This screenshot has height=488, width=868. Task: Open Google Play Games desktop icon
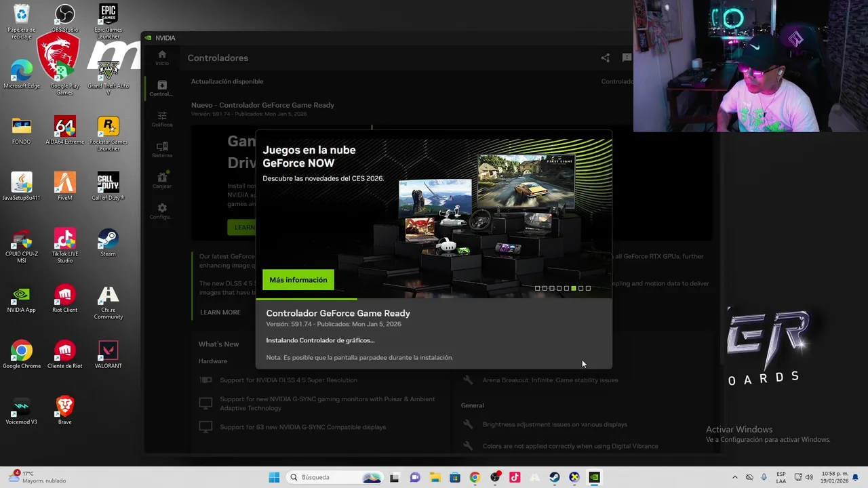[x=65, y=78]
